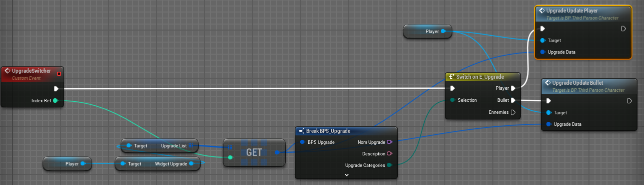The height and width of the screenshot is (185, 644).
Task: Click the Nom Upgrade output pin
Action: tap(389, 142)
